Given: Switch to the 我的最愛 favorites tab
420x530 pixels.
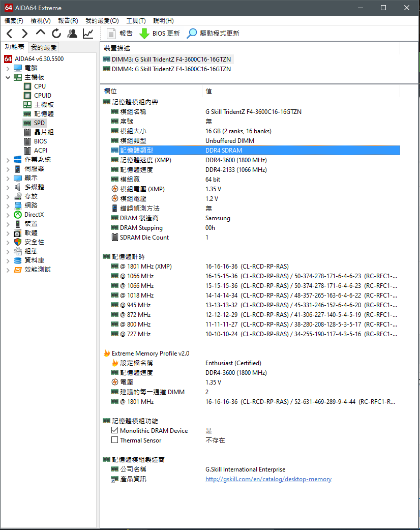Looking at the screenshot, I should click(44, 47).
